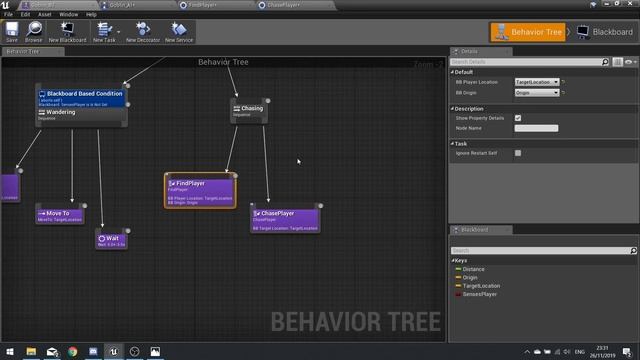Open the property matrix grid icon
This screenshot has width=640, height=360.
617,62
